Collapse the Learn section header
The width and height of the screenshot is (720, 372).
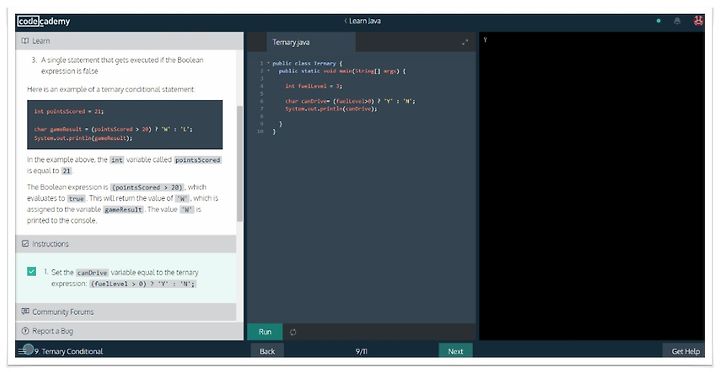(129, 41)
